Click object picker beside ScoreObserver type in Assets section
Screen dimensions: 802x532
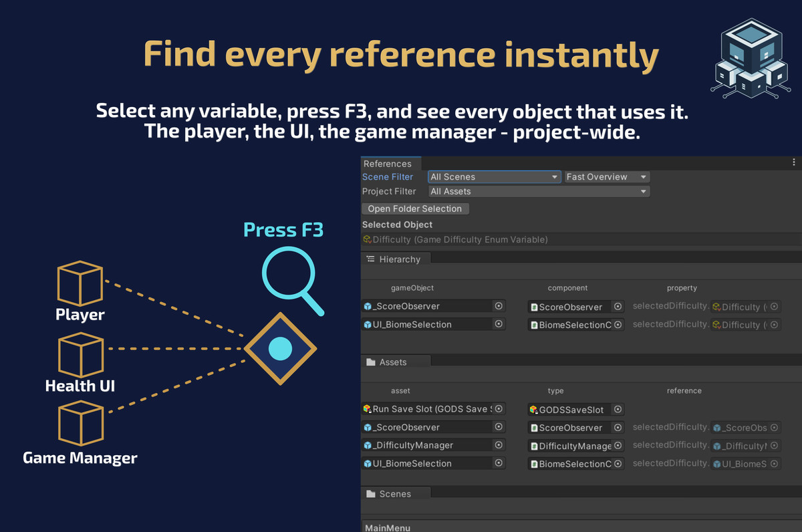618,428
